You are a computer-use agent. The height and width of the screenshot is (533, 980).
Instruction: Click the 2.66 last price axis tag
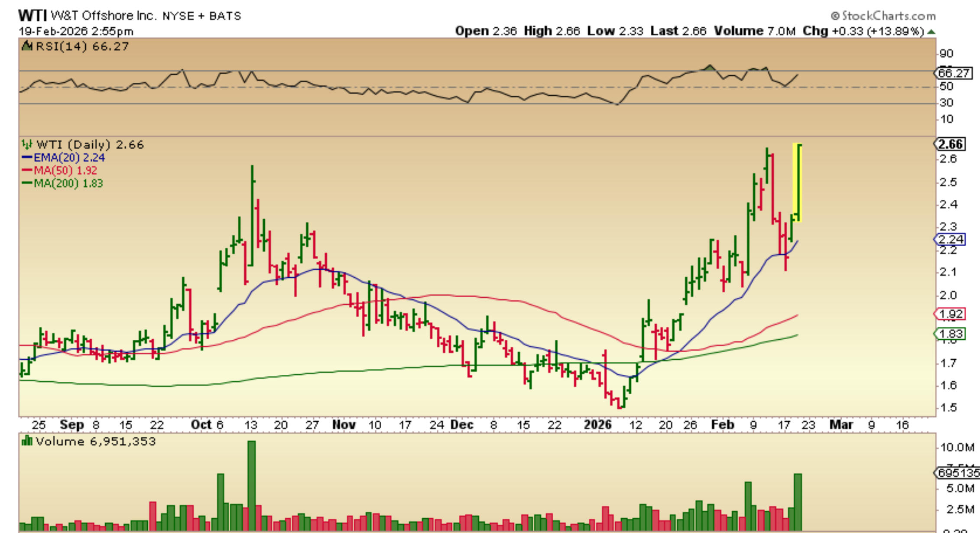[951, 144]
